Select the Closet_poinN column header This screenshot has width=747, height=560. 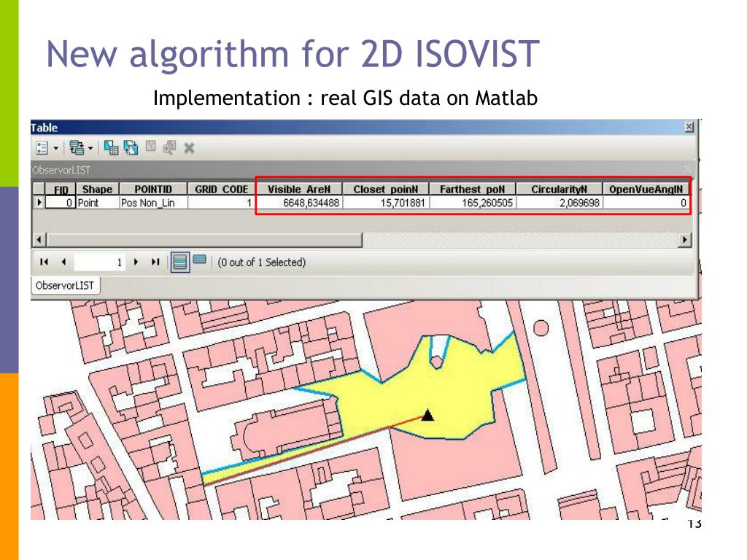pos(385,190)
